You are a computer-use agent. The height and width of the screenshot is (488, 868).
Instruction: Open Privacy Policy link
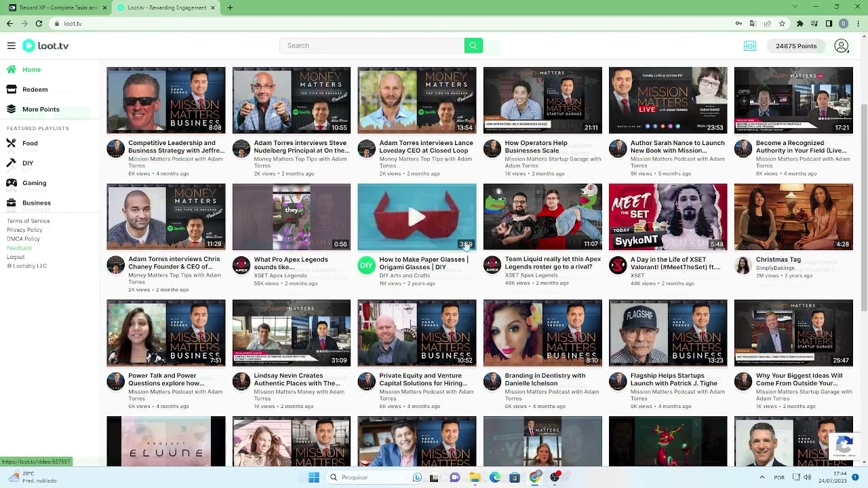pos(24,230)
